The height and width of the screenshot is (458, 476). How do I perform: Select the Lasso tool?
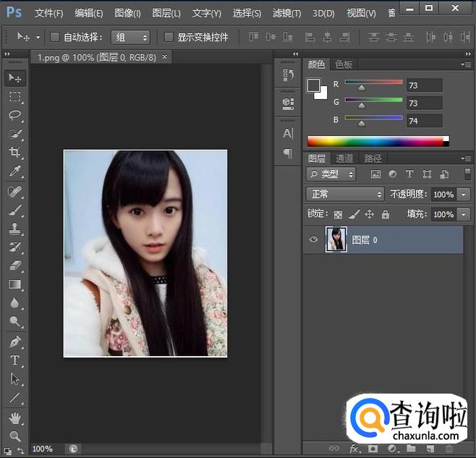click(14, 115)
